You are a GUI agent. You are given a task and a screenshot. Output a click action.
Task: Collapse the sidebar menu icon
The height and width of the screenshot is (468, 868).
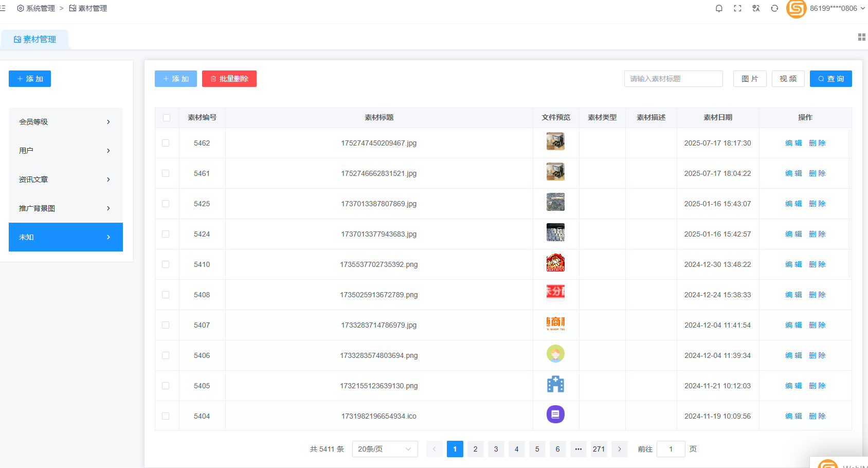click(x=3, y=8)
